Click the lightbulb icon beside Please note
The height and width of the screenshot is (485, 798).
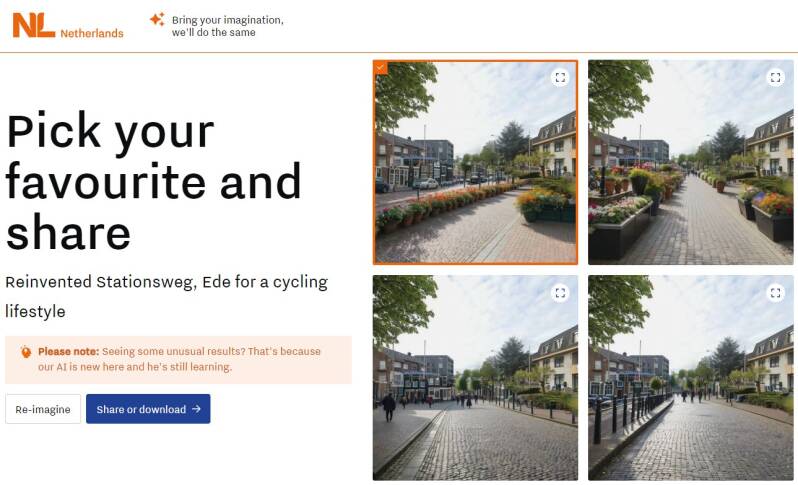(x=26, y=352)
